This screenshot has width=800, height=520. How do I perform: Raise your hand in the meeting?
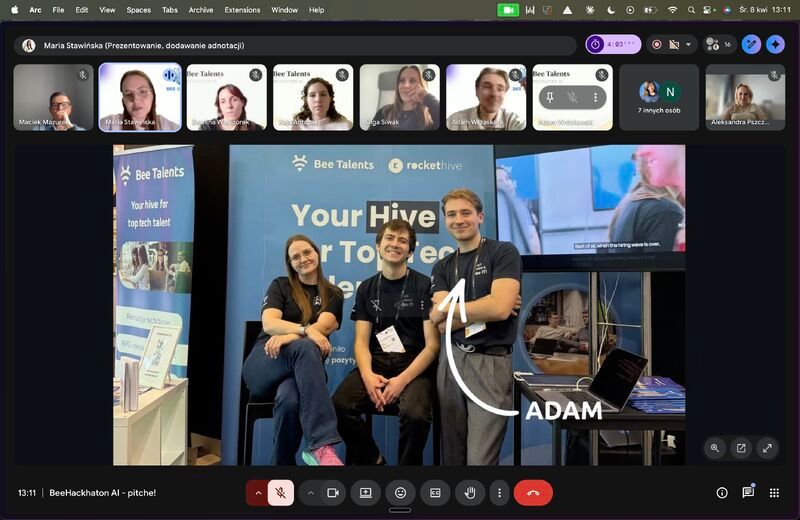tap(470, 492)
